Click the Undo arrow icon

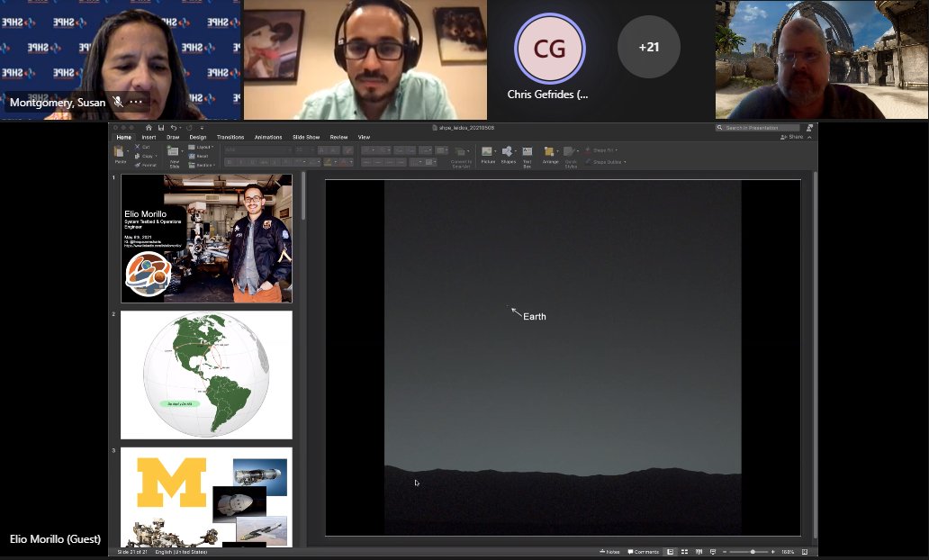tap(173, 128)
